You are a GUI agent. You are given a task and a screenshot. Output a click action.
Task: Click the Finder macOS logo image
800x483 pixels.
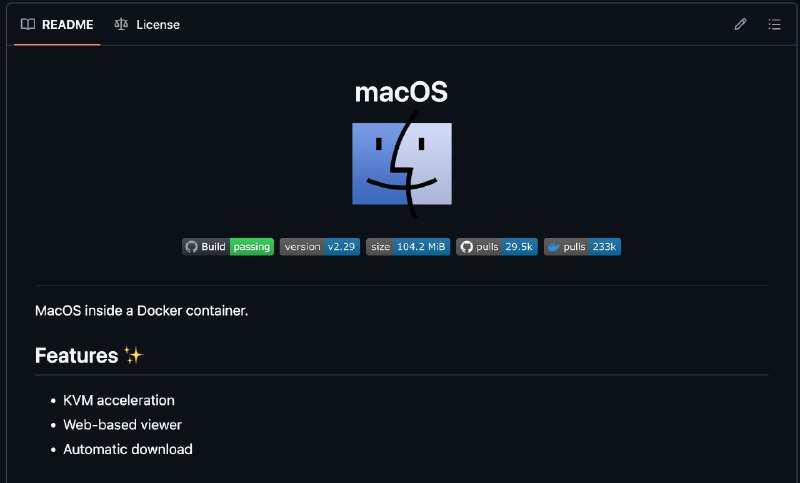pyautogui.click(x=402, y=164)
